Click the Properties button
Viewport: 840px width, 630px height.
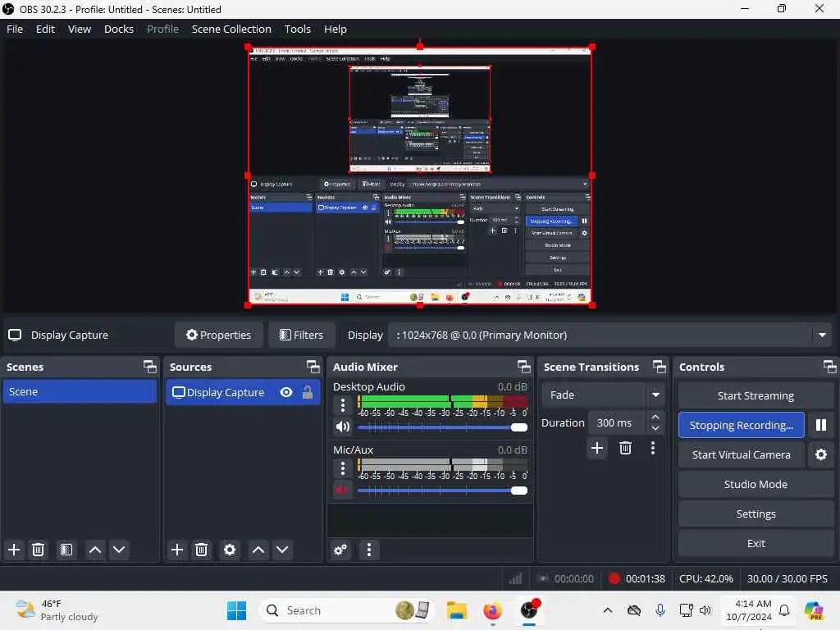point(218,336)
